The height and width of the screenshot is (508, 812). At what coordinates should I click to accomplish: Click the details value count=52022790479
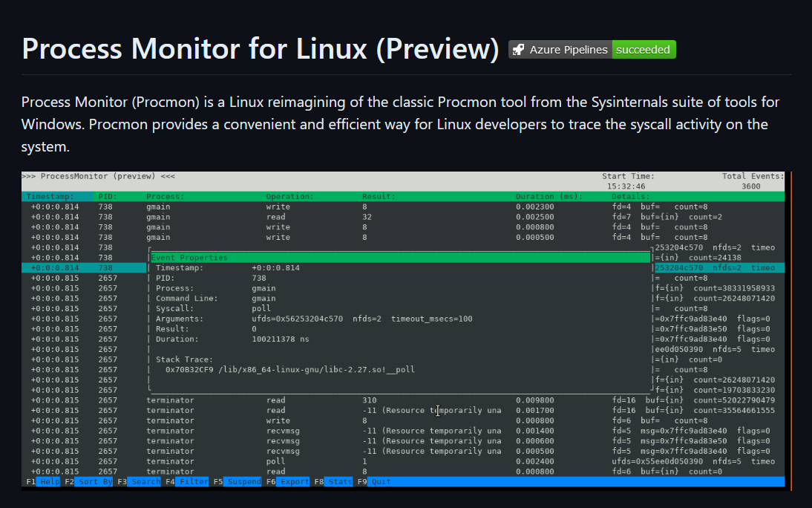[x=734, y=400]
